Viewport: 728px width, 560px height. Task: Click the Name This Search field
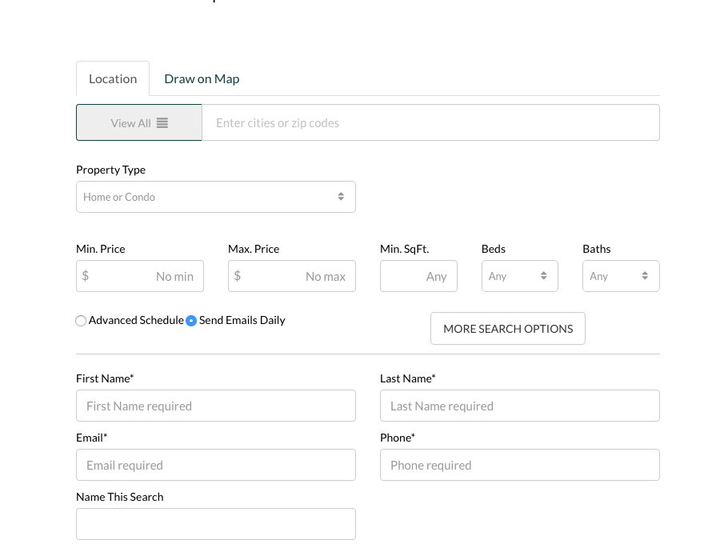tap(216, 524)
